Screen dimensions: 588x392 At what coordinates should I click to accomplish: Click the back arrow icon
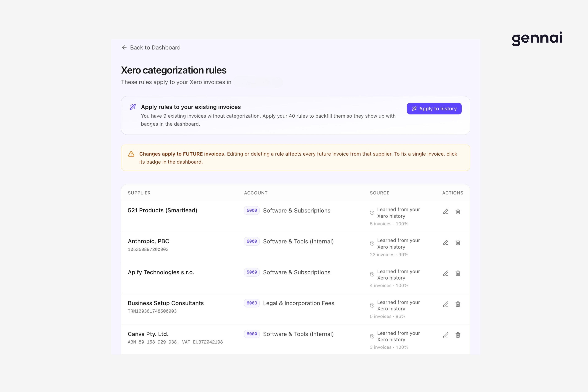coord(124,47)
